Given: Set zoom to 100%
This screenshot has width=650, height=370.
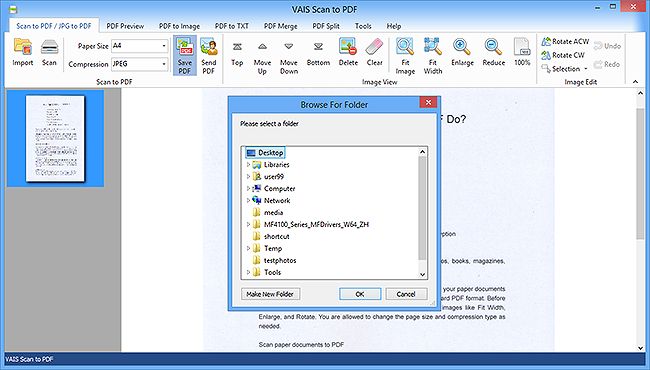Looking at the screenshot, I should 522,52.
